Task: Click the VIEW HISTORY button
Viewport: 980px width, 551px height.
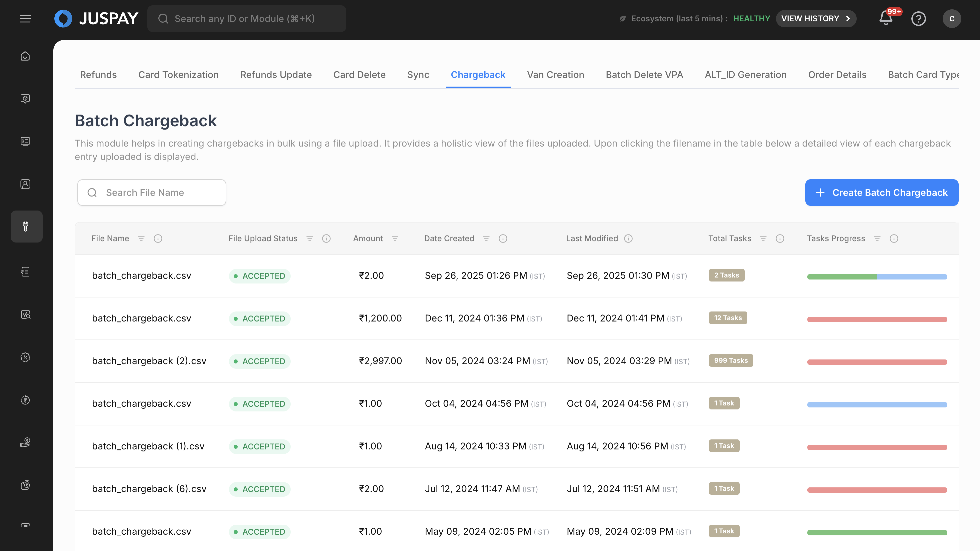Action: [816, 19]
